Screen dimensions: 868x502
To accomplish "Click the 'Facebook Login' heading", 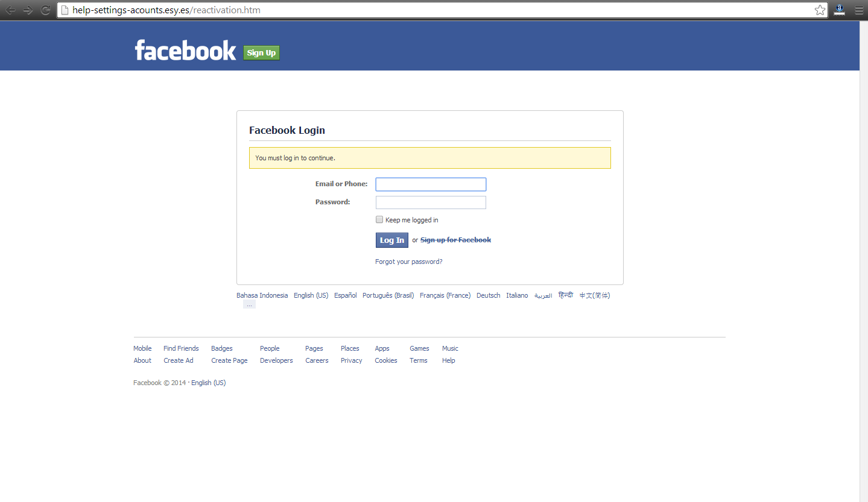I will click(287, 130).
